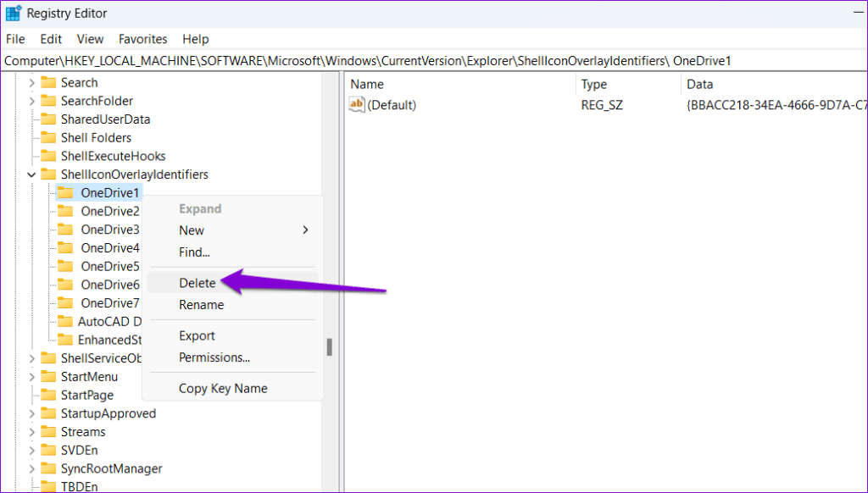Click the SVDEn folder icon
The width and height of the screenshot is (868, 493).
48,450
